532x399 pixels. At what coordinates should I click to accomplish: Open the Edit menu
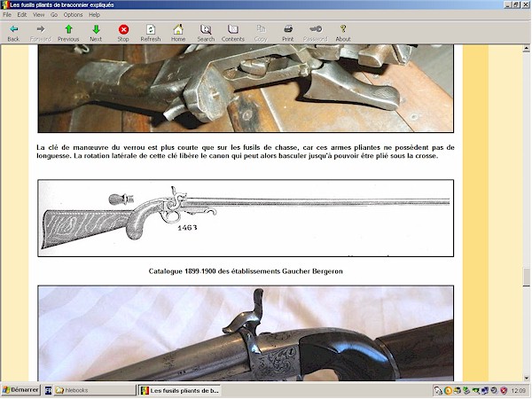click(21, 14)
